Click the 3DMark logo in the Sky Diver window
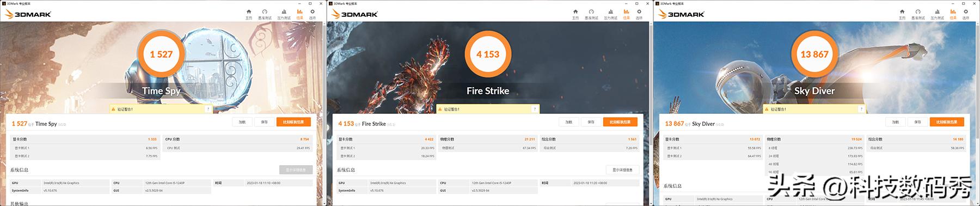The image size is (980, 206). (x=681, y=14)
